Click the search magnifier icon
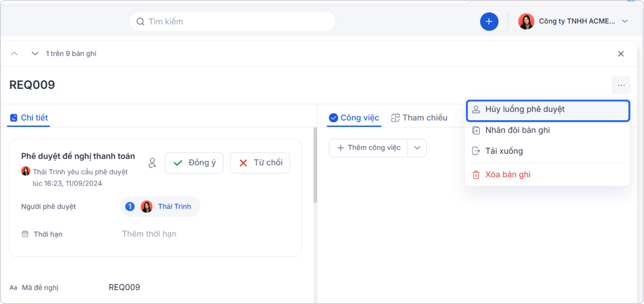Image resolution: width=644 pixels, height=304 pixels. click(x=141, y=21)
